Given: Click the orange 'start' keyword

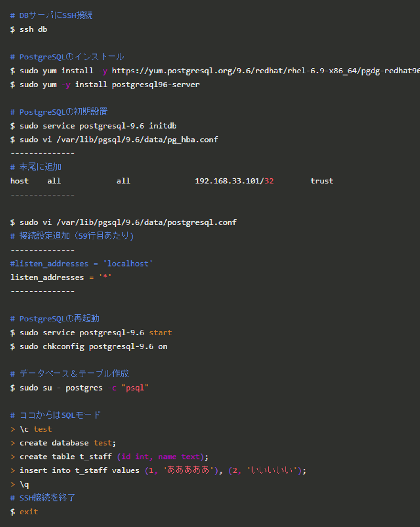Looking at the screenshot, I should tap(160, 332).
